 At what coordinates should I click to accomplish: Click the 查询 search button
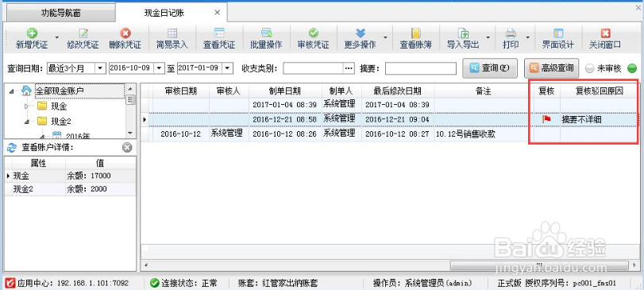(x=490, y=68)
